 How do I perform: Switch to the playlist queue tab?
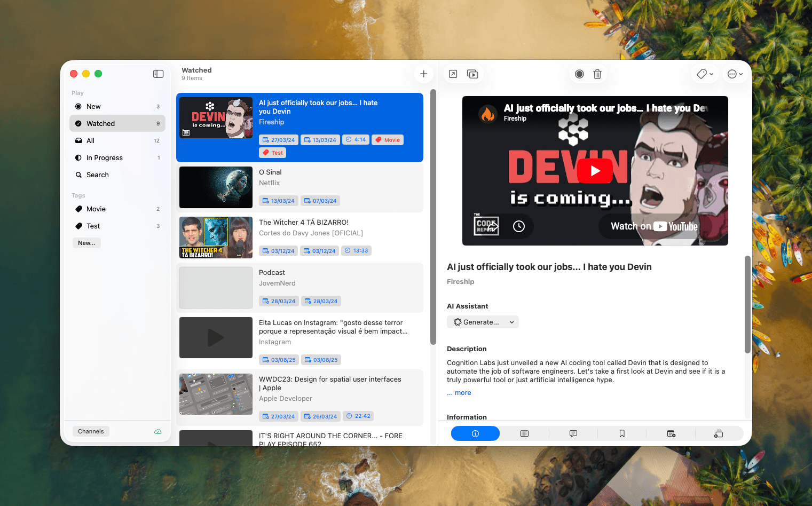(x=719, y=433)
